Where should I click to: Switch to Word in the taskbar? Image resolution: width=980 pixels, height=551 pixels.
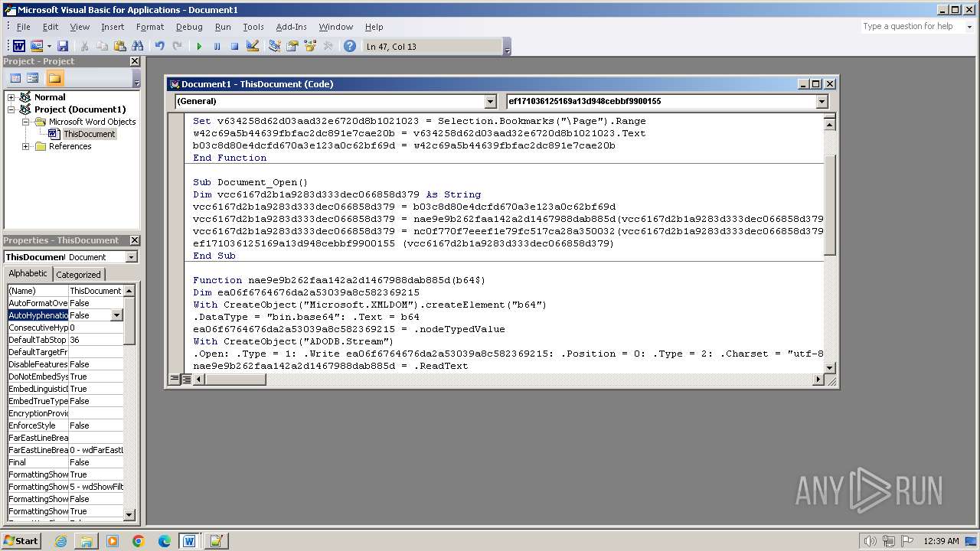[189, 541]
